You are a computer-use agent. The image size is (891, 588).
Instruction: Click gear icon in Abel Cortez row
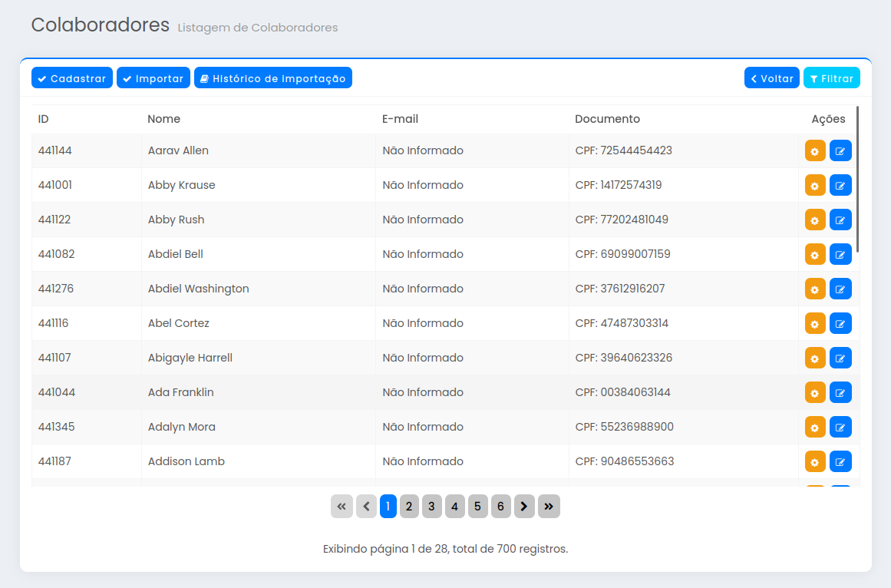click(x=815, y=324)
